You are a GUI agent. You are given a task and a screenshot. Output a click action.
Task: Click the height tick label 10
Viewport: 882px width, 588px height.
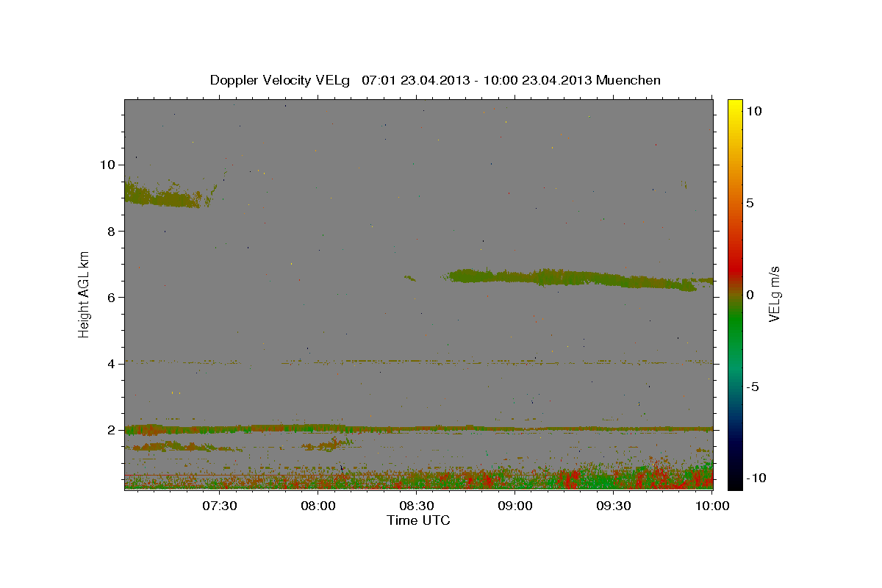[108, 165]
